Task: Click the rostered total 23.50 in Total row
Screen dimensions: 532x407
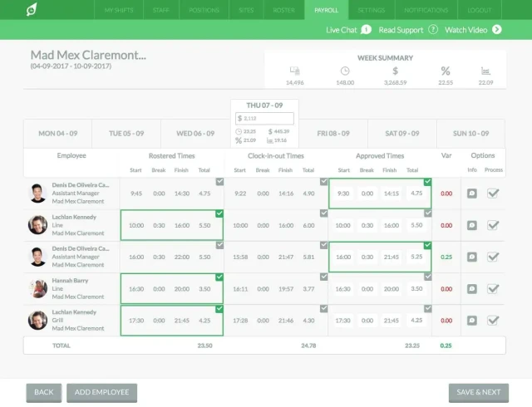Action: point(204,346)
